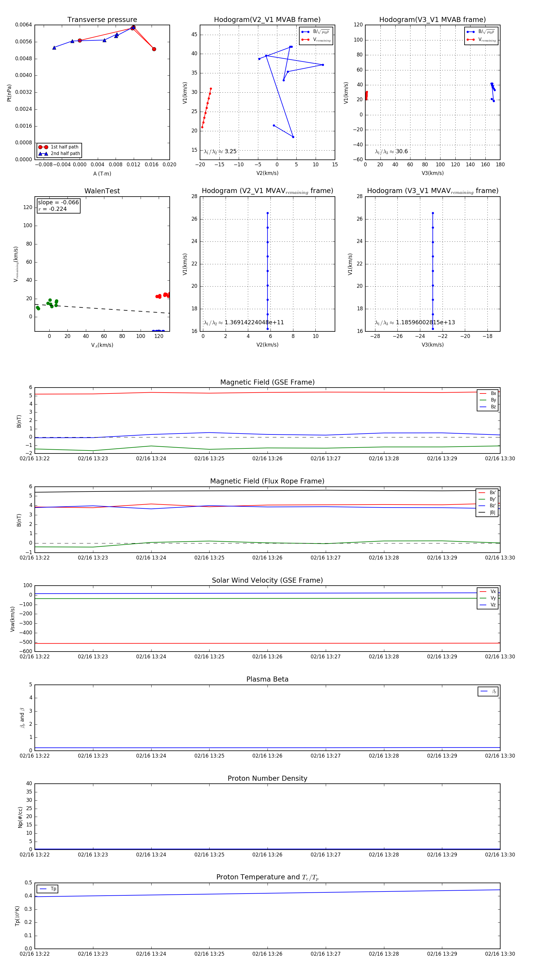The image size is (535, 980).
Task: Click the 'Hodogram (V2_V1 MVAV remaining frame)' title
Action: [267, 191]
